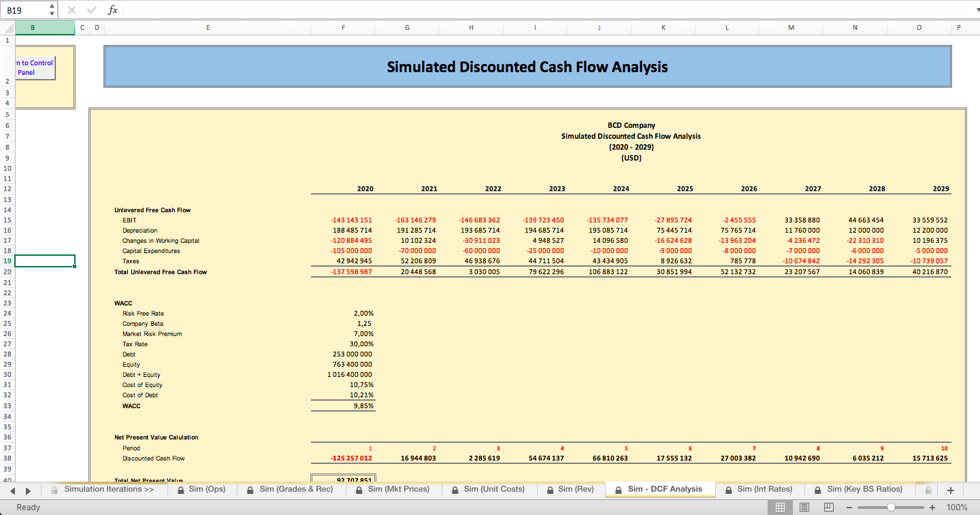Click Taxes value 42 942 945
The image size is (980, 515).
pyautogui.click(x=354, y=261)
